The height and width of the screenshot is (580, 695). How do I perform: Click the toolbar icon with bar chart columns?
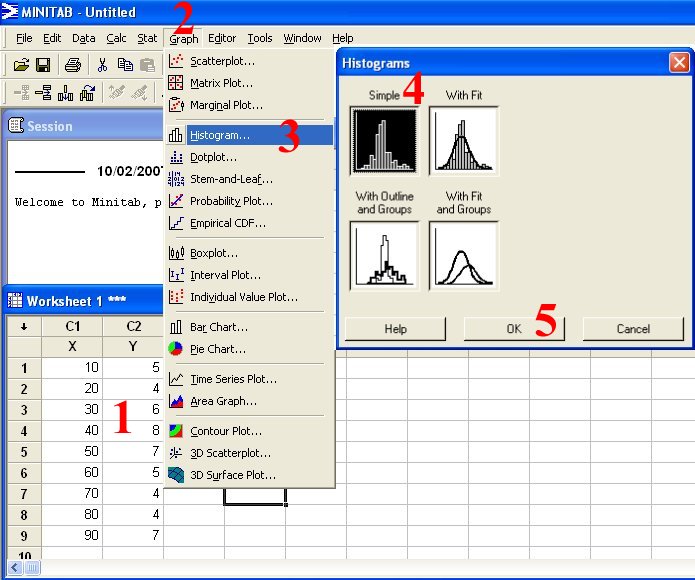click(x=66, y=93)
